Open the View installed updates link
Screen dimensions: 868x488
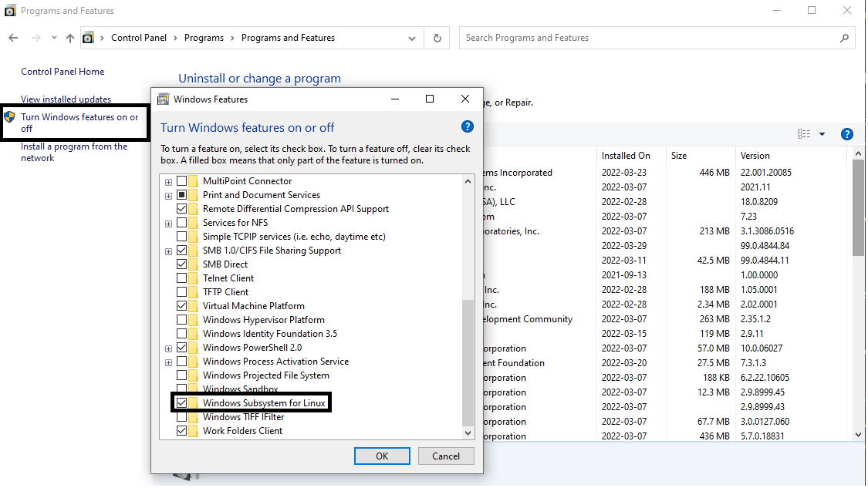66,99
